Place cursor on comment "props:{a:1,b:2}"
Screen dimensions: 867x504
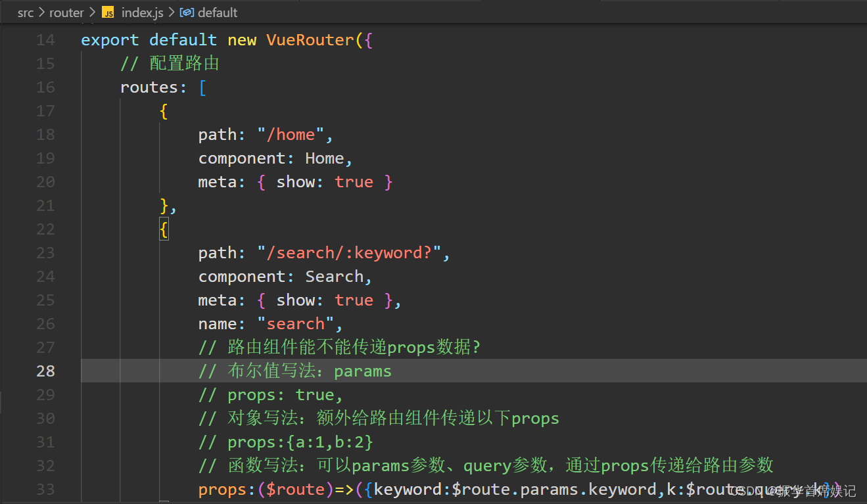tap(286, 442)
